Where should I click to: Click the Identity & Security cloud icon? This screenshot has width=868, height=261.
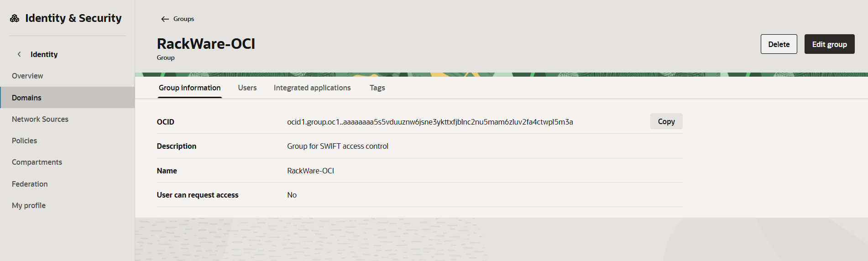coord(15,18)
